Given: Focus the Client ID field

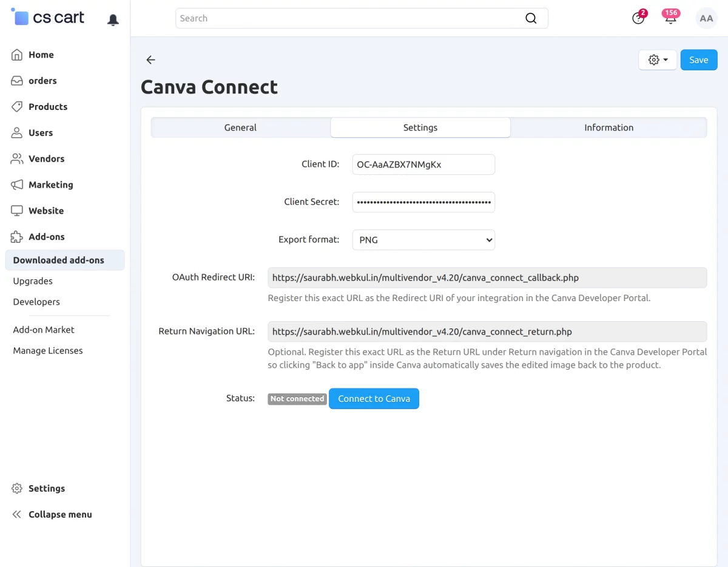Looking at the screenshot, I should point(423,164).
